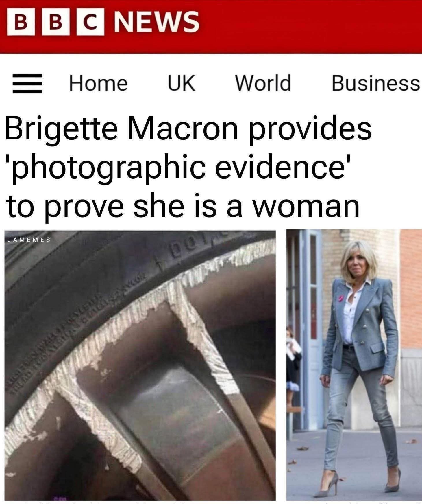
Task: Open the photo of woman in grey blazer
Action: (x=354, y=365)
